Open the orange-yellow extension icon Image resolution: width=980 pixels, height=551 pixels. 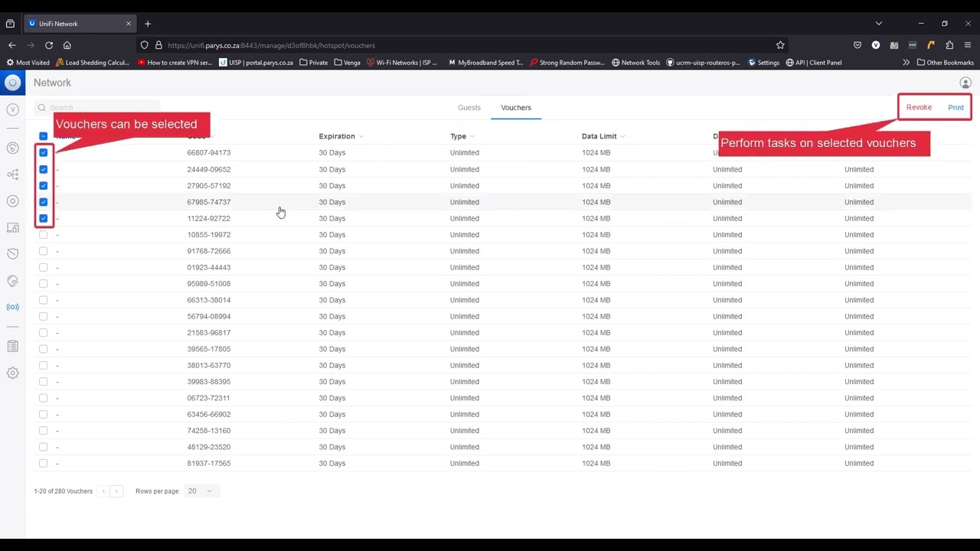[x=931, y=45]
